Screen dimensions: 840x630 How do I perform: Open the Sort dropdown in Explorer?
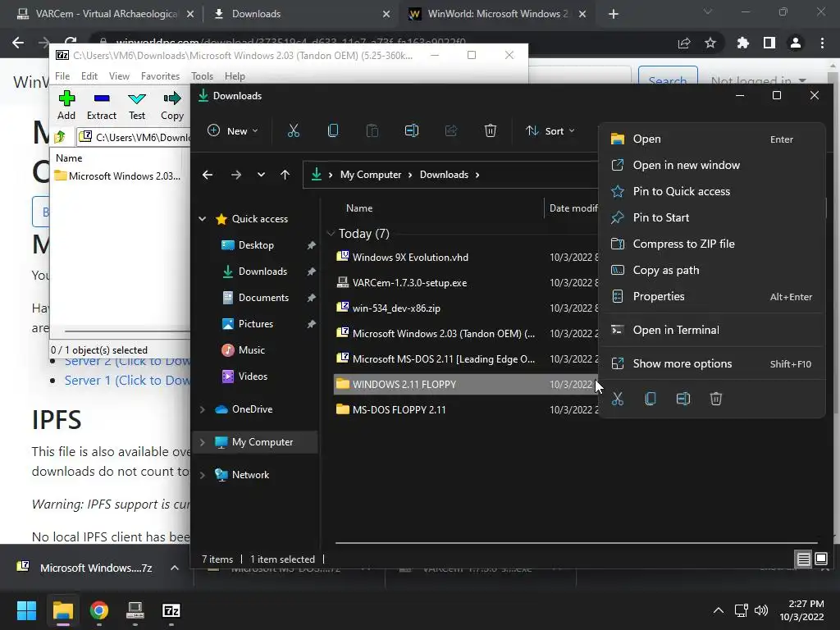[x=550, y=130]
